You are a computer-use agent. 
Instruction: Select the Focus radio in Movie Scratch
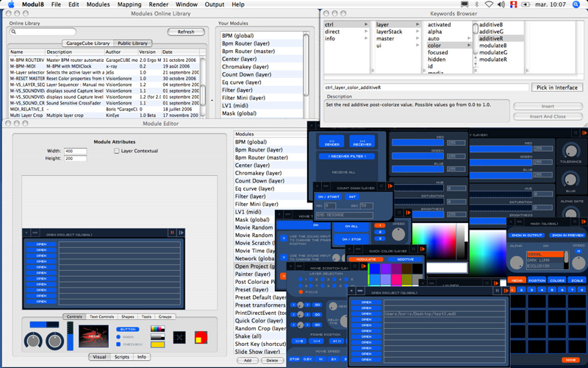(301, 291)
